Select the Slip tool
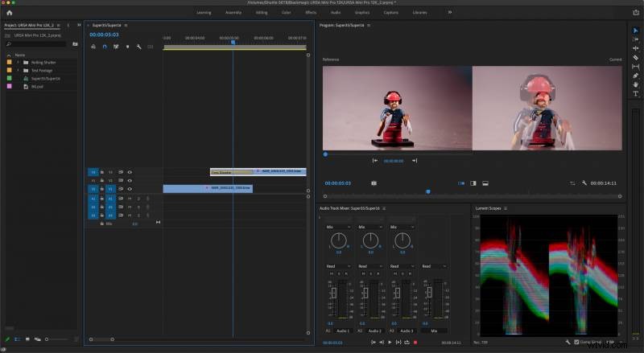The height and width of the screenshot is (353, 644). [x=635, y=67]
